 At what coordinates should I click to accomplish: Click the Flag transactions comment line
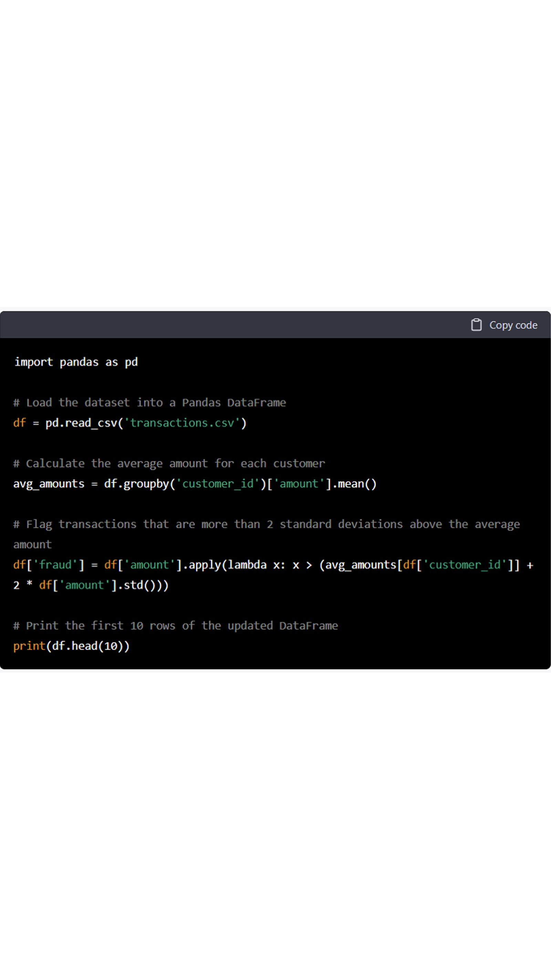click(x=266, y=524)
